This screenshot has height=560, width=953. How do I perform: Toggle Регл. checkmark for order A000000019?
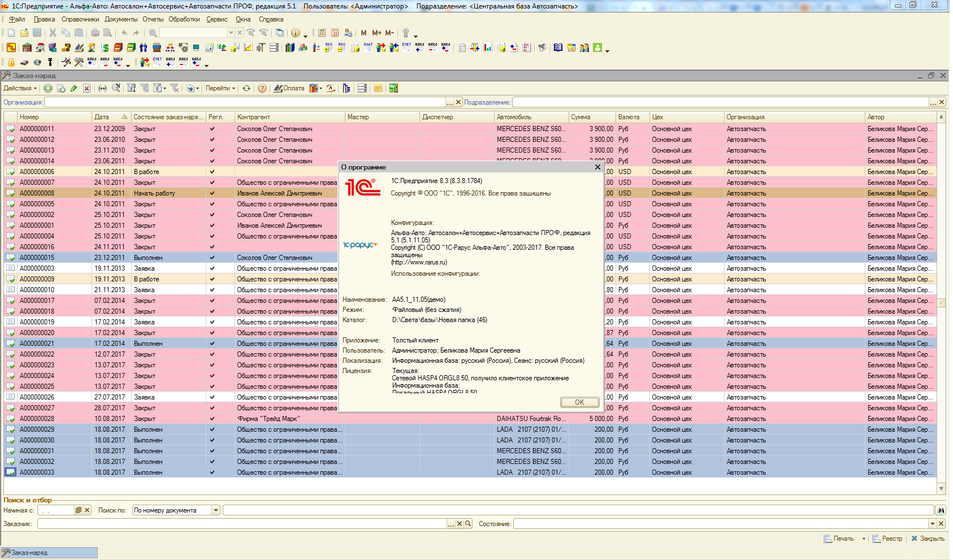[212, 322]
